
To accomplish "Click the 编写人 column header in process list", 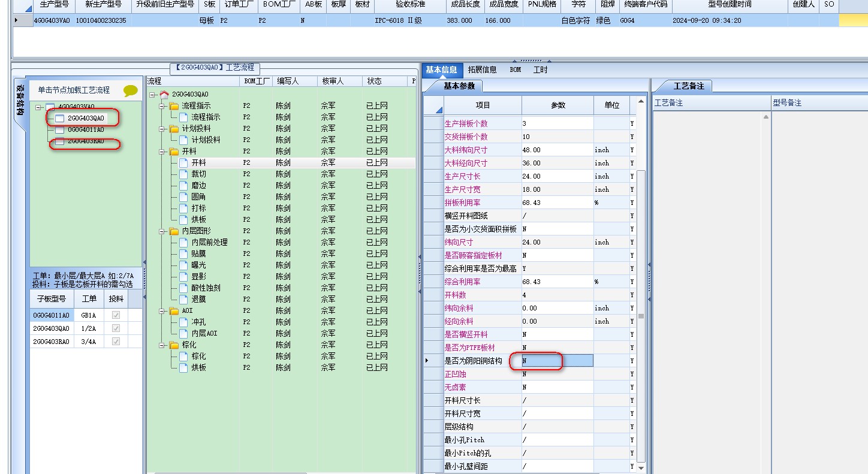I will tap(294, 81).
